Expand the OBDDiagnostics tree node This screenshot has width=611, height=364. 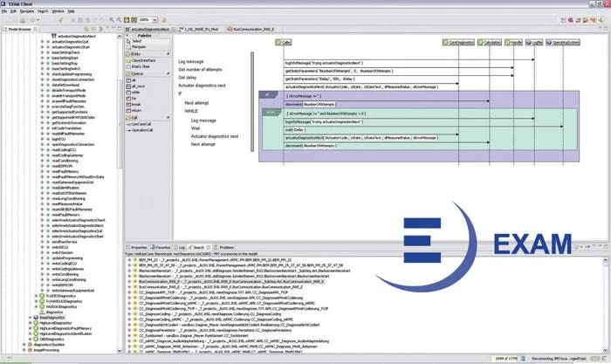click(30, 339)
